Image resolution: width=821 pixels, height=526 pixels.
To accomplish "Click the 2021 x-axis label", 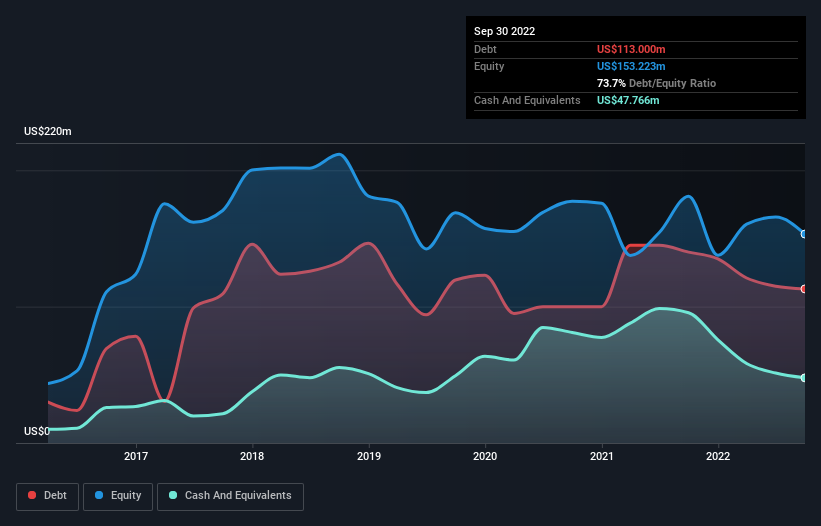I will point(602,456).
